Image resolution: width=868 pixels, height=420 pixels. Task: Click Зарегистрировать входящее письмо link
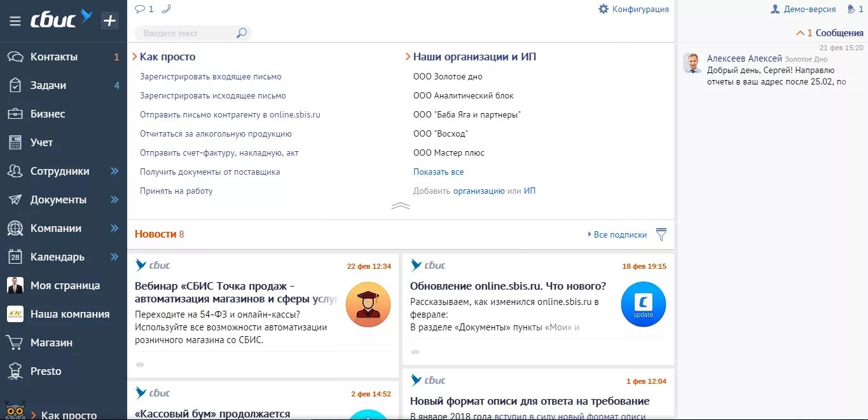tap(210, 77)
